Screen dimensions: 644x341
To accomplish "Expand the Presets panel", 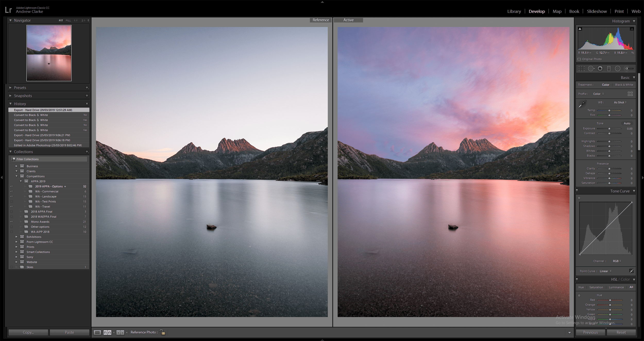I will coord(10,88).
